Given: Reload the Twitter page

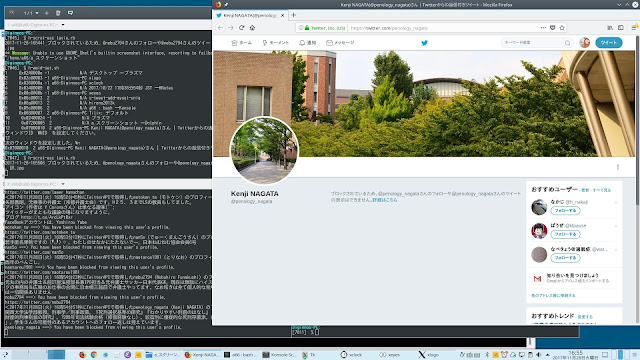Looking at the screenshot, I should coord(242,28).
